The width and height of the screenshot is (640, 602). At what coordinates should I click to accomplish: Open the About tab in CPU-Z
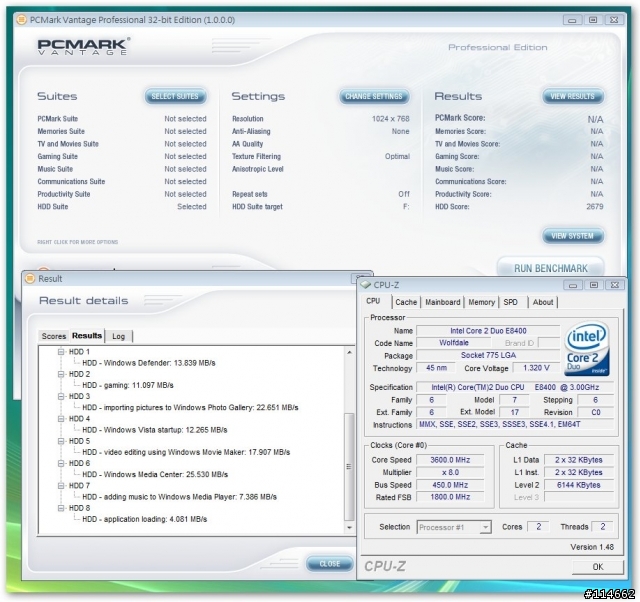543,302
